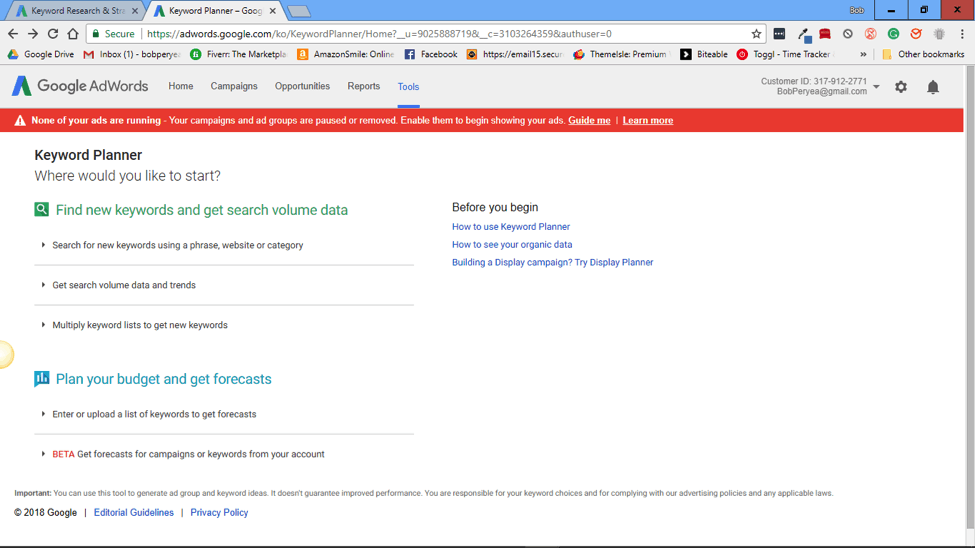
Task: Click the circular block extension icon
Action: tap(848, 34)
